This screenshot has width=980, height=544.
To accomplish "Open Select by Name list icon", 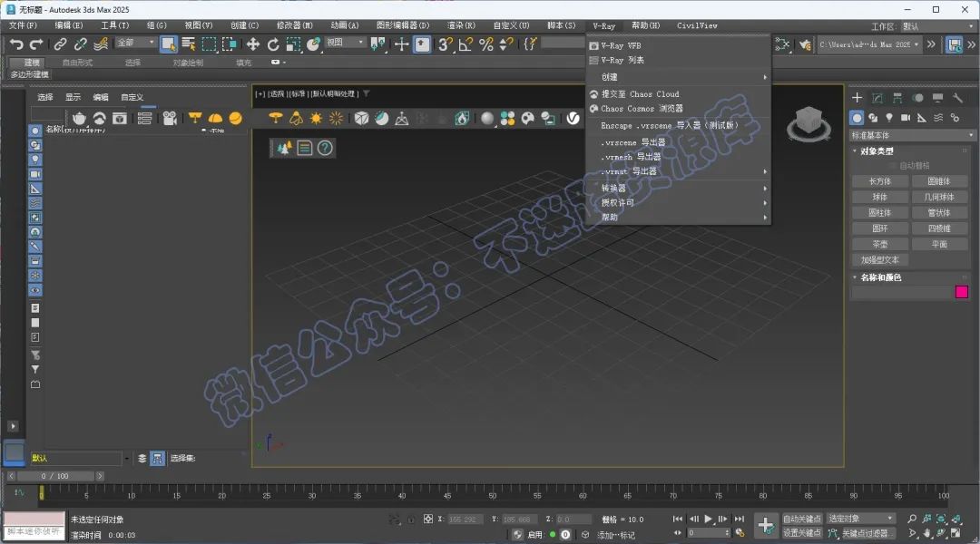I will pyautogui.click(x=188, y=44).
